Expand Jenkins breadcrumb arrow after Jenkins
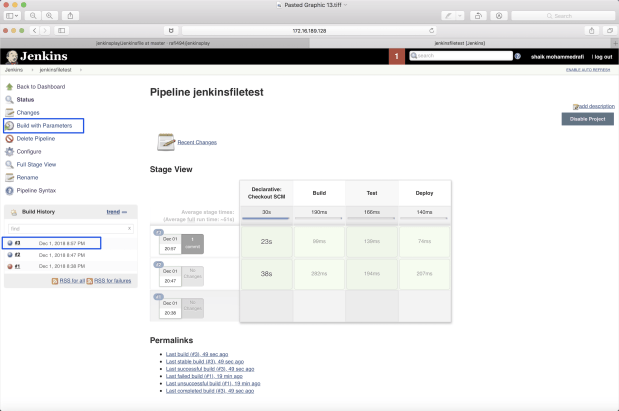 tap(32, 70)
